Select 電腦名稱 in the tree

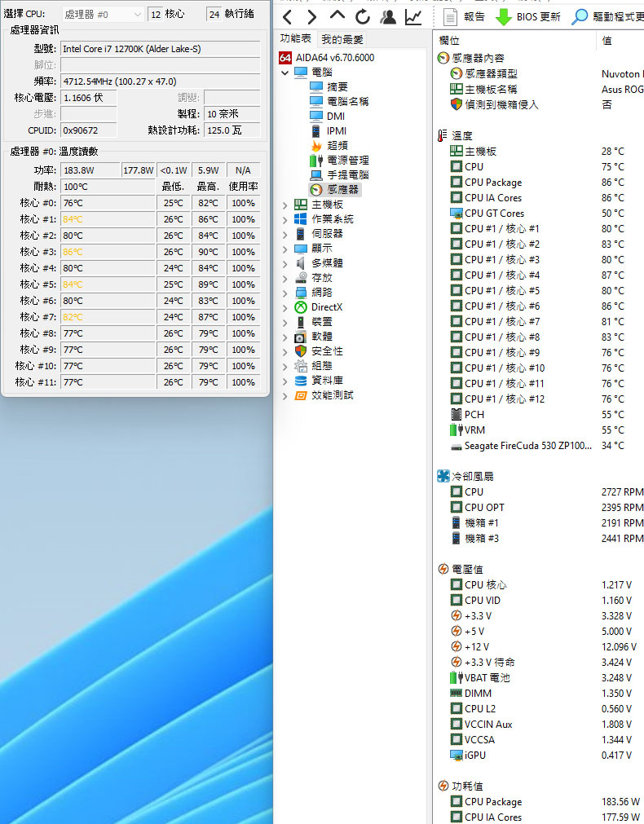point(340,101)
